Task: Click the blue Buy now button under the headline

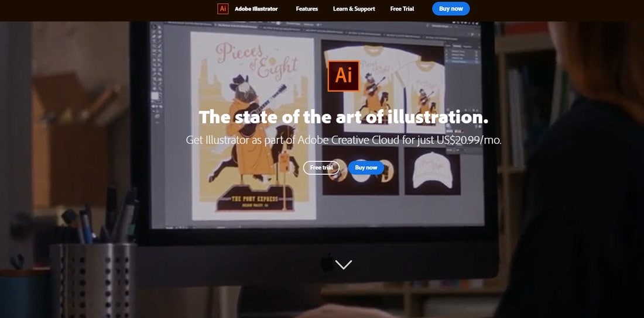Action: (366, 167)
